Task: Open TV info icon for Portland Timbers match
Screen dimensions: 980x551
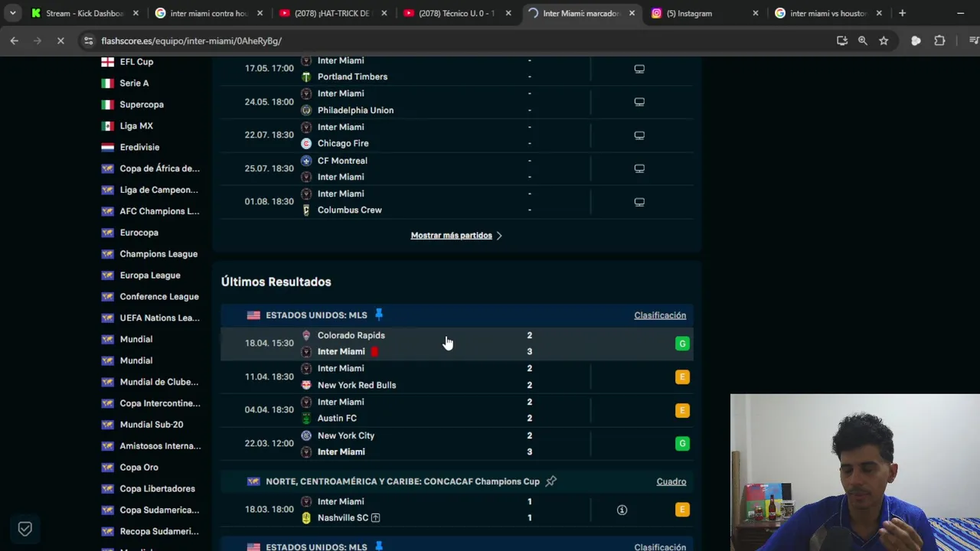Action: [639, 69]
